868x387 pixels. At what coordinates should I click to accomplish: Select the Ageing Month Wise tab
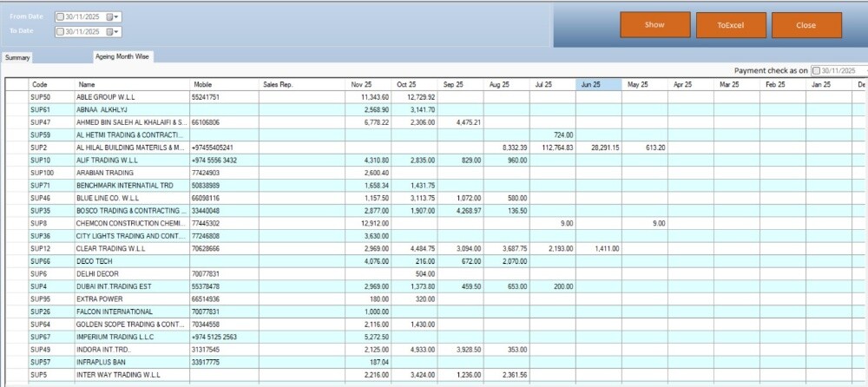click(x=123, y=56)
